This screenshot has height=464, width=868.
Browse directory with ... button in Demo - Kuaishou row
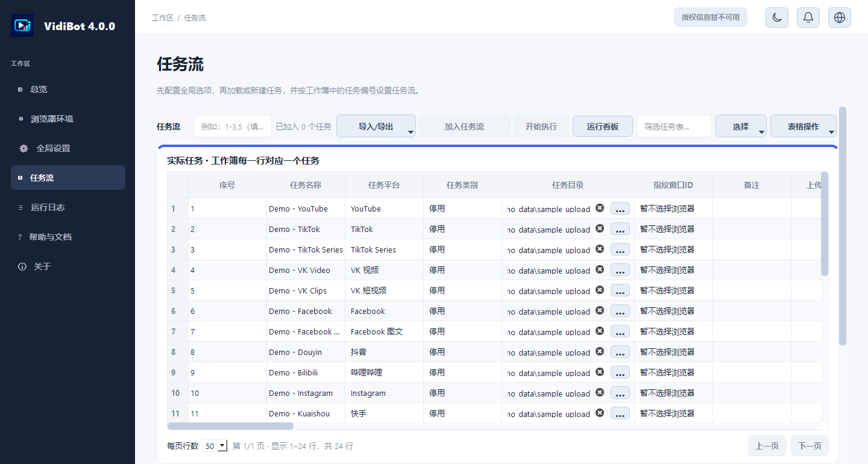point(620,413)
